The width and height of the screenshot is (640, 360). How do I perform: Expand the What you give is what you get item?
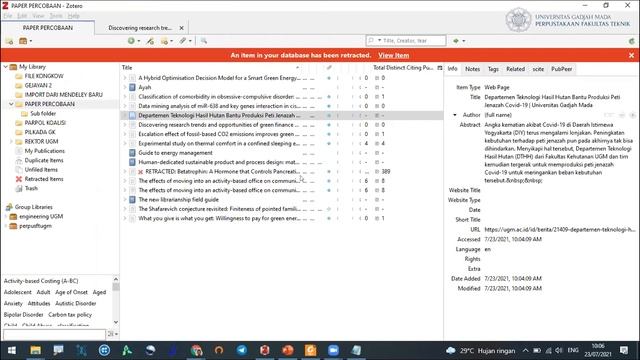125,219
